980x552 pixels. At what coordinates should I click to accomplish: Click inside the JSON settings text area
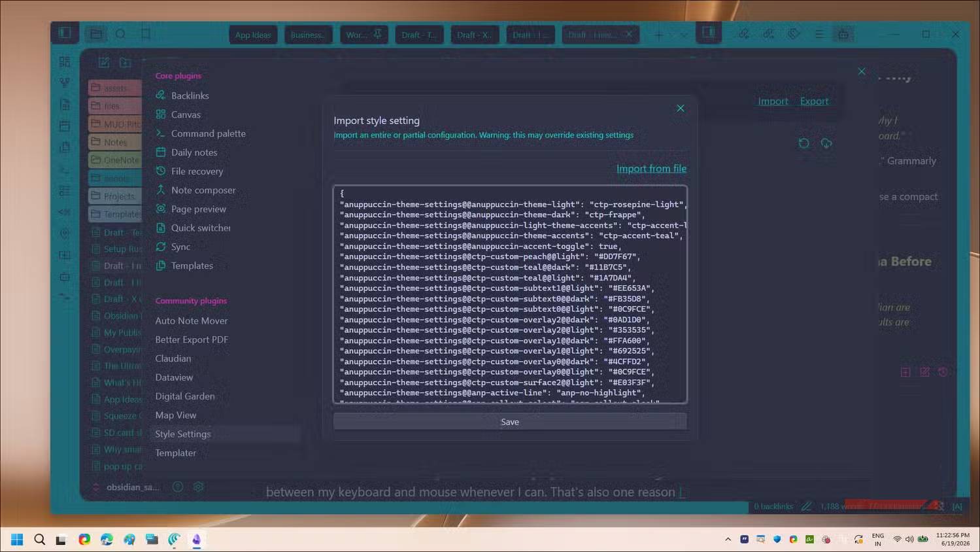coord(510,294)
